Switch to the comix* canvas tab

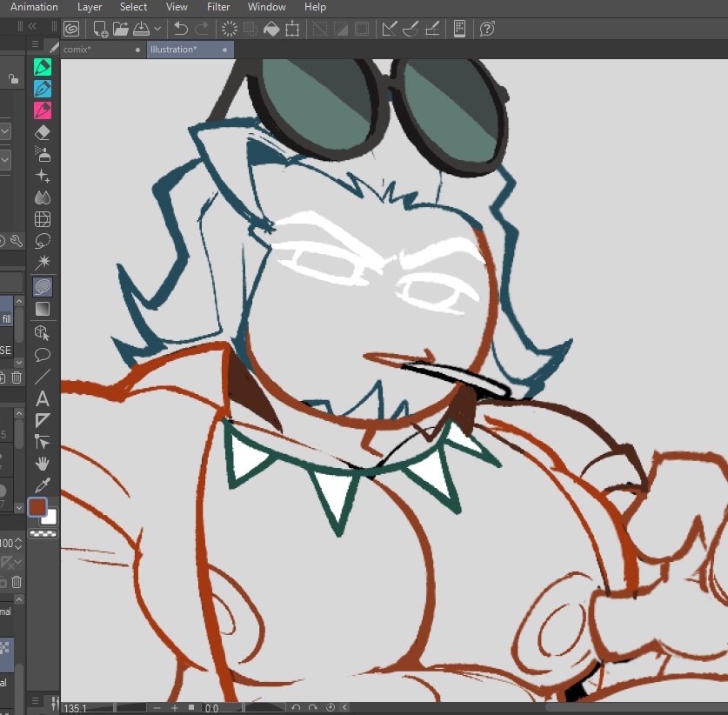pyautogui.click(x=77, y=50)
